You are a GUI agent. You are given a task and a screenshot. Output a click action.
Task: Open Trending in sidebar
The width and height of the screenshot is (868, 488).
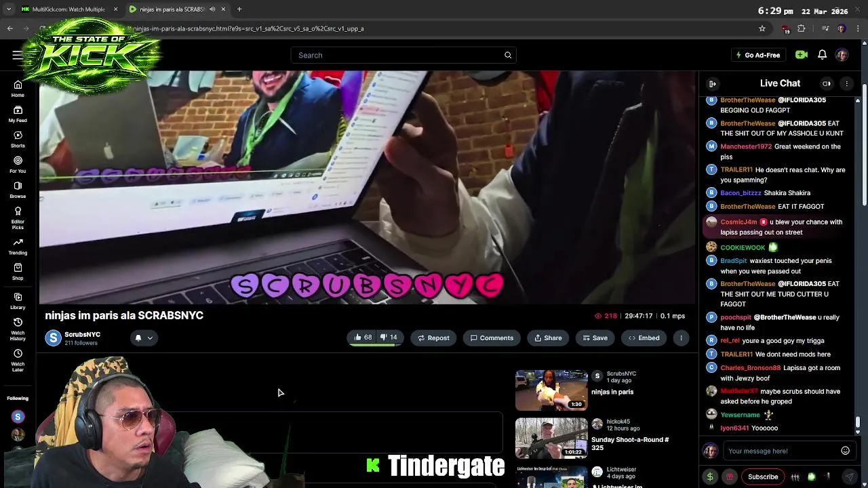click(18, 246)
